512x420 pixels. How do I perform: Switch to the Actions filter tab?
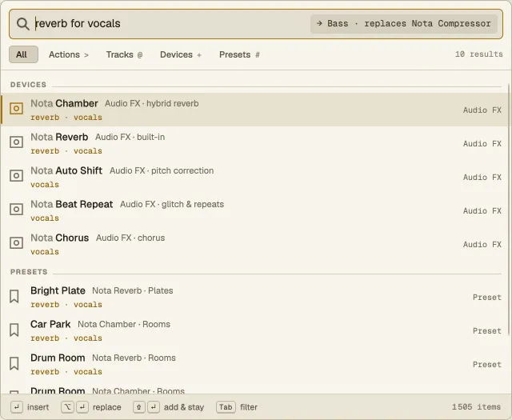[69, 54]
